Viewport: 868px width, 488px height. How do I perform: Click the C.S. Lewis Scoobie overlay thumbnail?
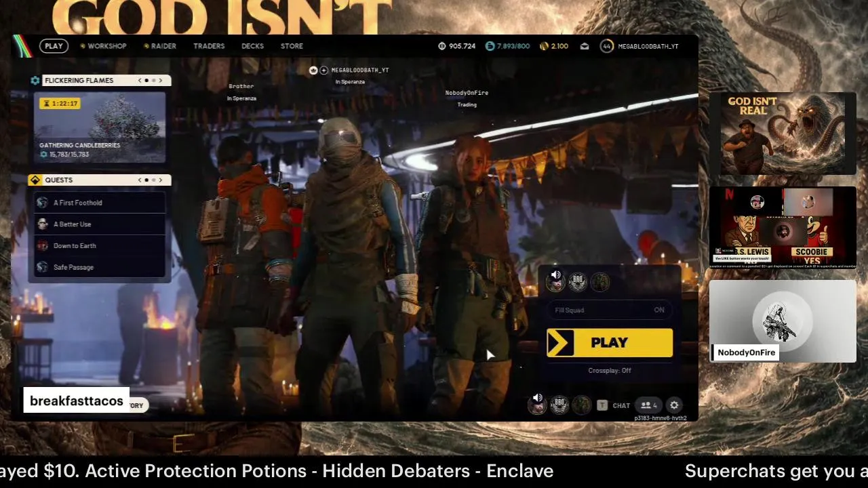pyautogui.click(x=783, y=228)
